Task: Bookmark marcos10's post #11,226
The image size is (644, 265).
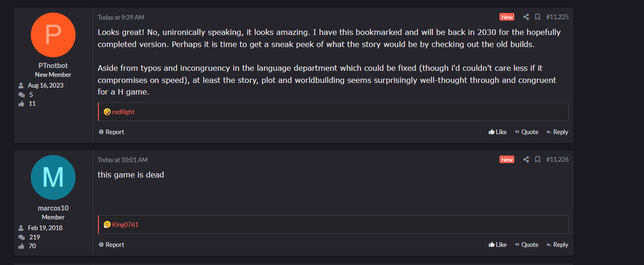Action: (x=537, y=159)
